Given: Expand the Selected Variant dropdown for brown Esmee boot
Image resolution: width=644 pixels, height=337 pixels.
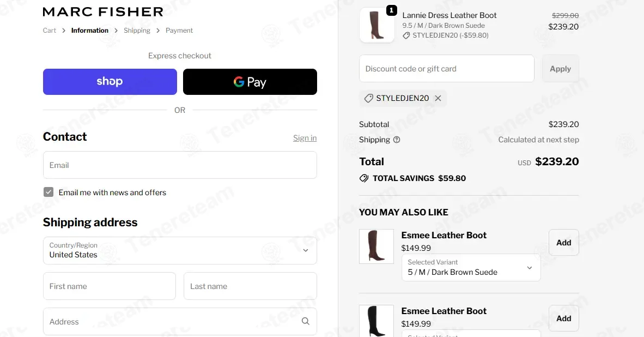Looking at the screenshot, I should 471,268.
